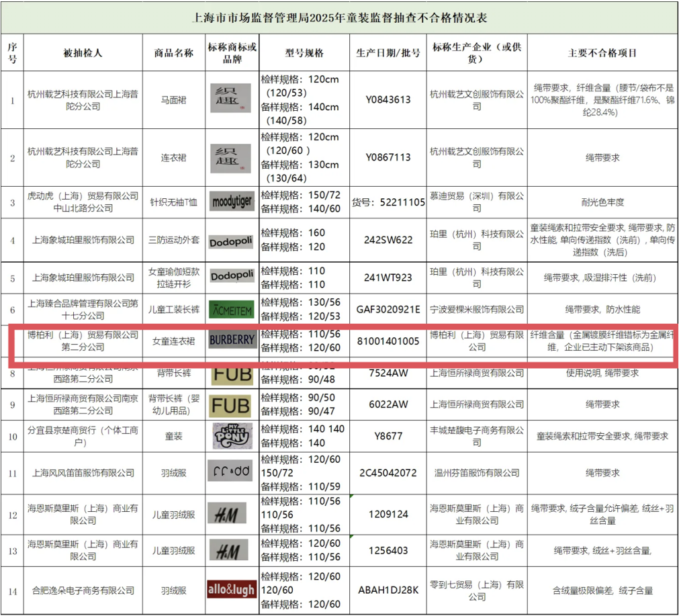Click the FUB logo in row 9

232,405
